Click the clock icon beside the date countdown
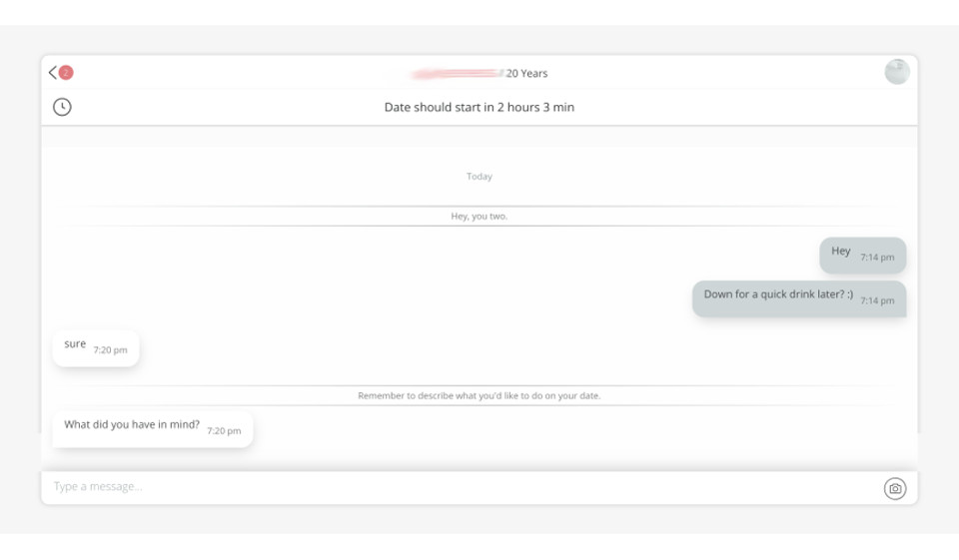 coord(62,107)
